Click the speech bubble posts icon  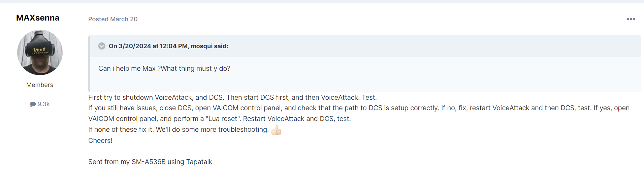tap(33, 104)
